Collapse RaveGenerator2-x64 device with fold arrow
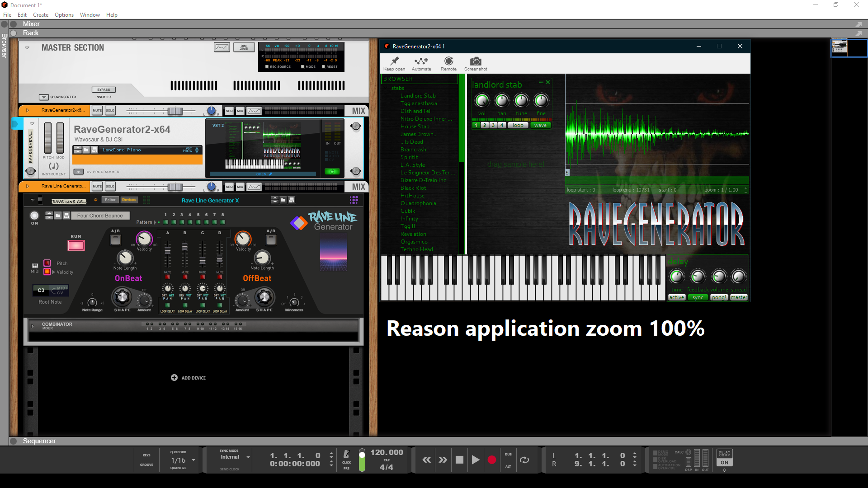 32,123
